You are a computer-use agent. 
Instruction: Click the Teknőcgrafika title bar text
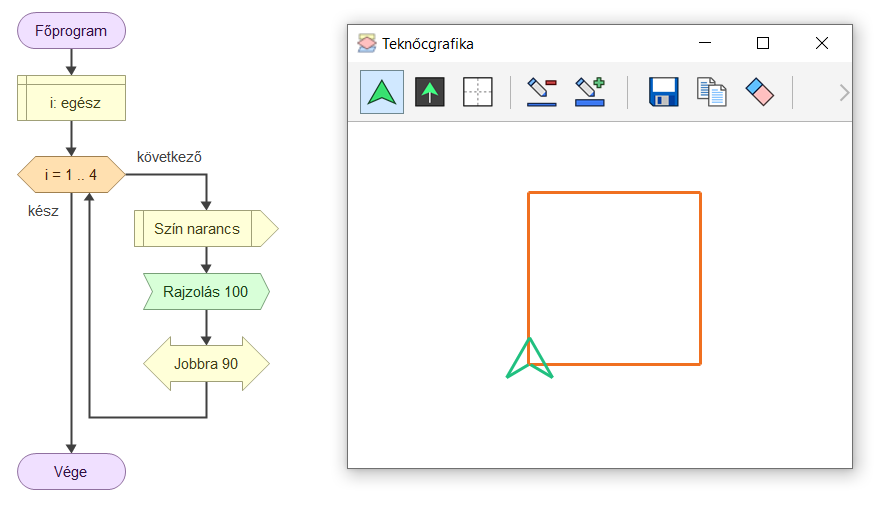pos(428,44)
